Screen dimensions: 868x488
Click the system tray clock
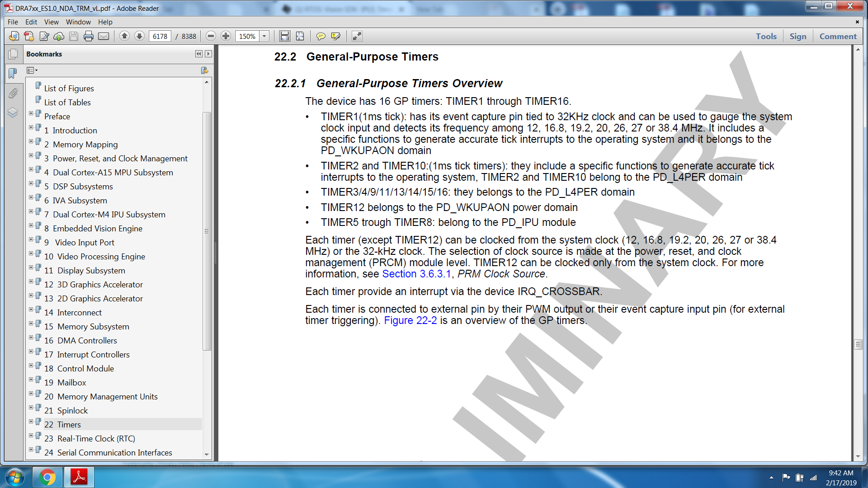click(841, 478)
